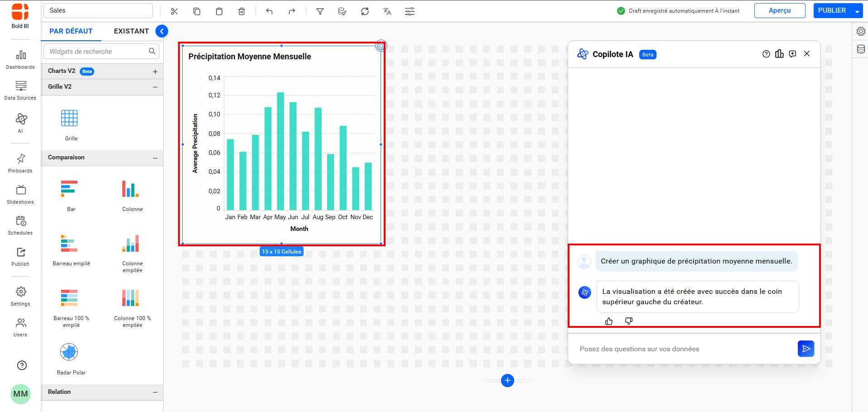Click the refresh icon in toolbar
The height and width of the screenshot is (412, 868).
coord(365,11)
